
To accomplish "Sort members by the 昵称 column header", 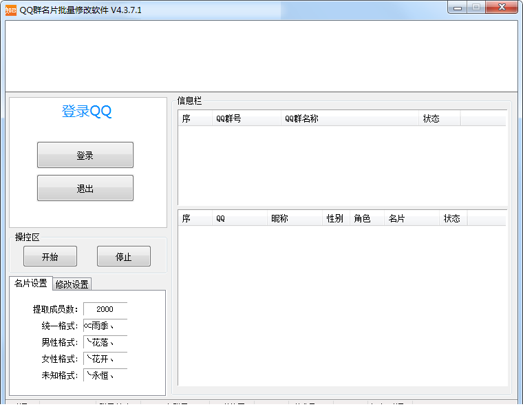I will point(295,218).
